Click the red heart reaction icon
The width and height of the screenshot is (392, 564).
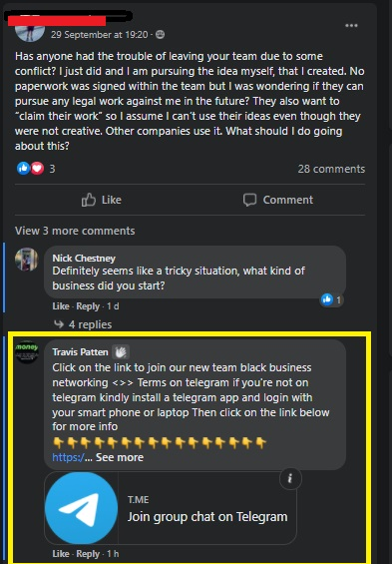point(37,168)
